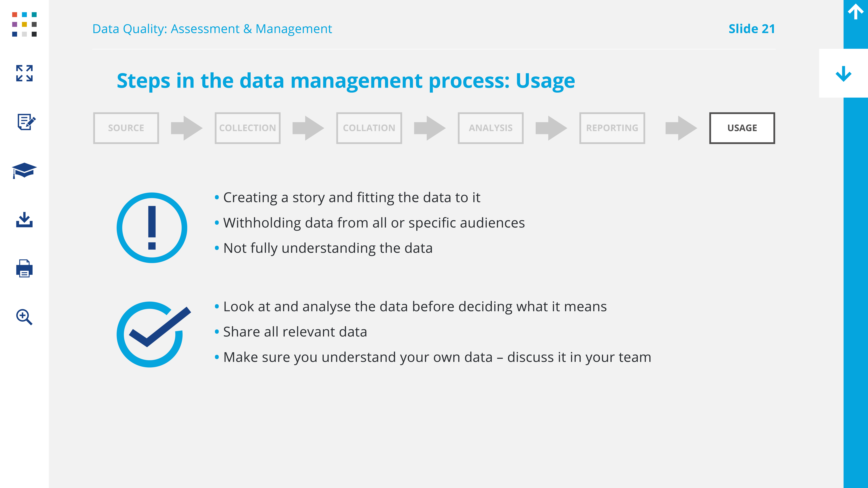Open the colored grid menu icon
Image resolution: width=868 pixels, height=488 pixels.
coord(24,24)
